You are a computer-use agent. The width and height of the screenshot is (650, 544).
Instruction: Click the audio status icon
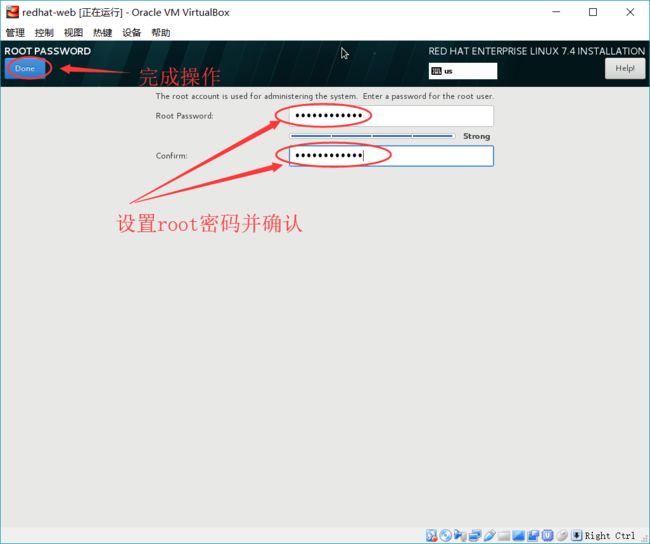tap(460, 535)
